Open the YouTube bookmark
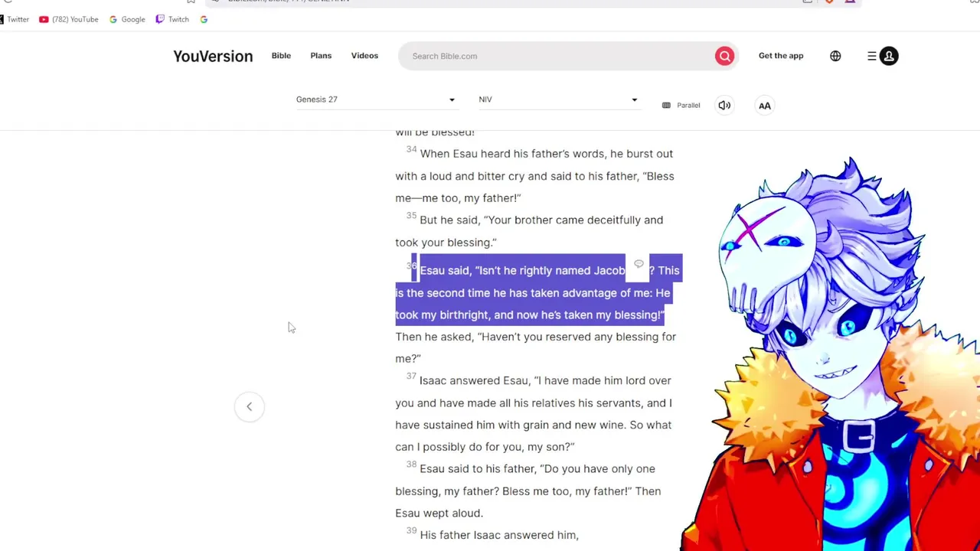The height and width of the screenshot is (551, 980). click(69, 19)
